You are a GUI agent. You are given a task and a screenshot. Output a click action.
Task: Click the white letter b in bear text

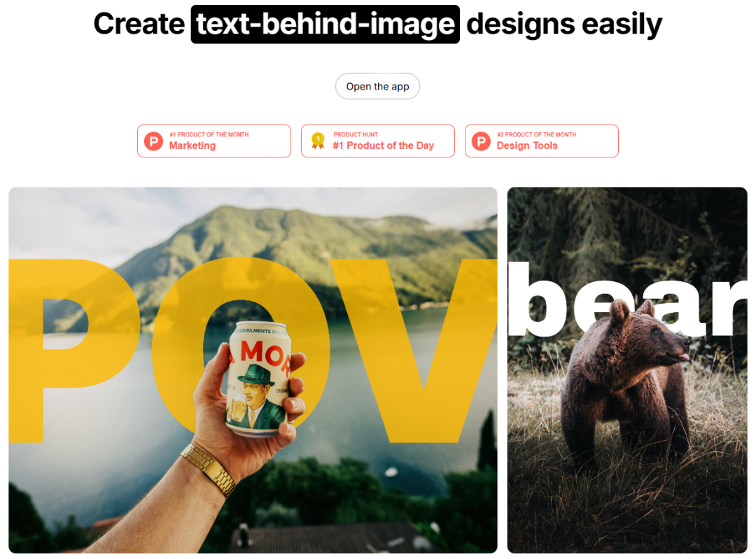(x=538, y=299)
